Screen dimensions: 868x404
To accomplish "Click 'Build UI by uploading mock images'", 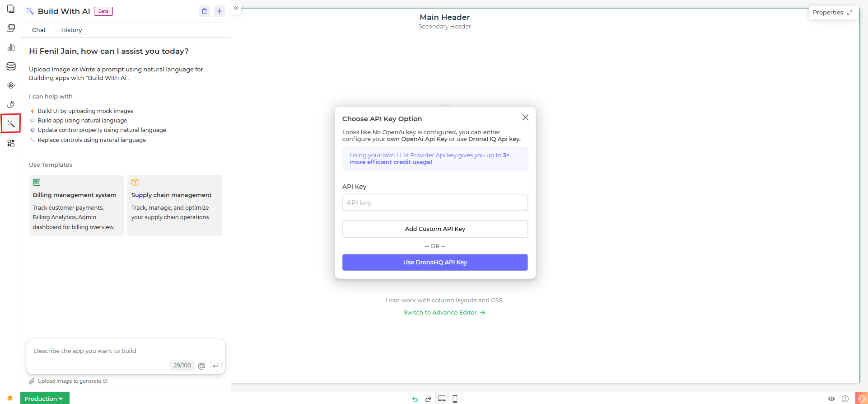I will pyautogui.click(x=85, y=111).
